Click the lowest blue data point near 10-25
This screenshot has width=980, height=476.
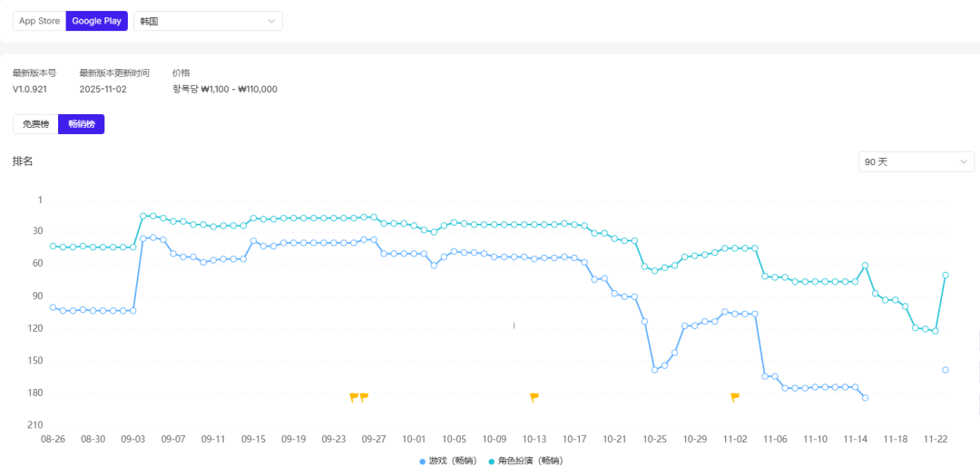[x=654, y=370]
